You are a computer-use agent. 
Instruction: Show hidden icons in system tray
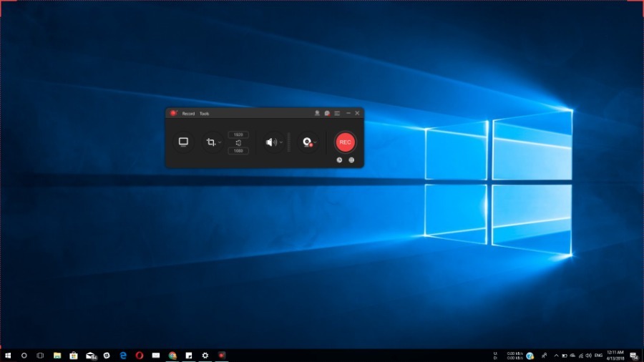555,356
